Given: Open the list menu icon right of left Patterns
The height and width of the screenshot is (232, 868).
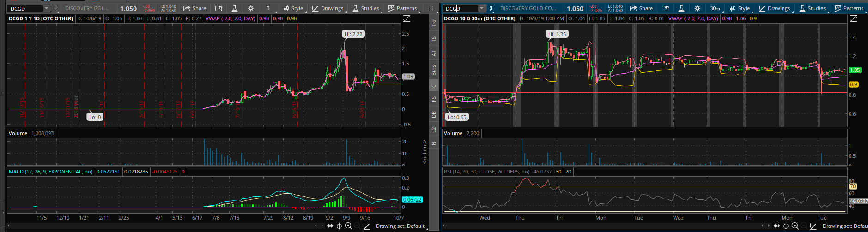Looking at the screenshot, I should click(431, 8).
